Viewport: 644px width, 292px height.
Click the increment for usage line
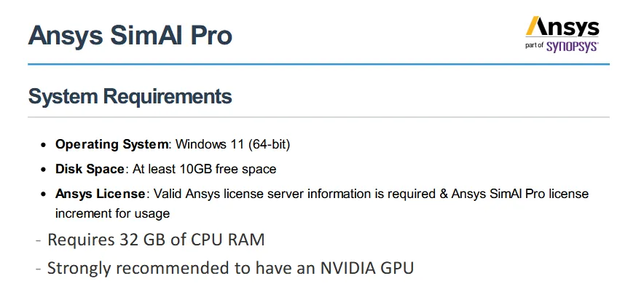pyautogui.click(x=112, y=213)
